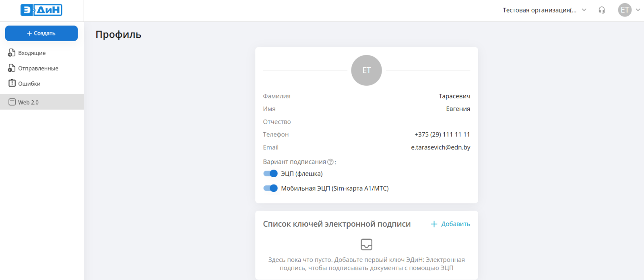This screenshot has width=644, height=280.
Task: Click the help icon beside Вариант подписания
Action: point(330,162)
